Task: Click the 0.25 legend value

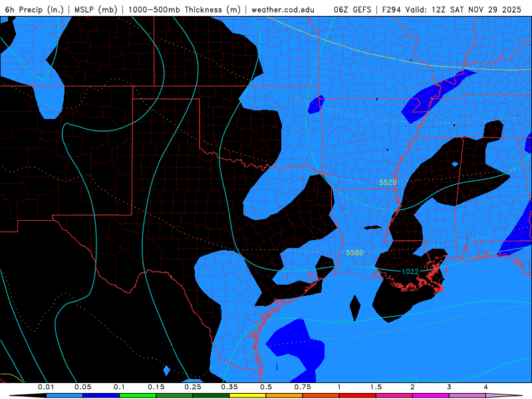Action: tap(193, 387)
